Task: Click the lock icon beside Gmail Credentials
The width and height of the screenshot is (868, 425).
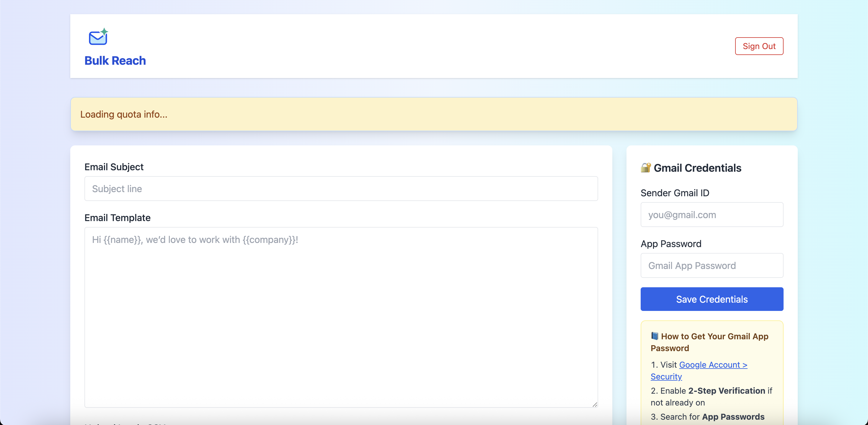Action: 646,168
